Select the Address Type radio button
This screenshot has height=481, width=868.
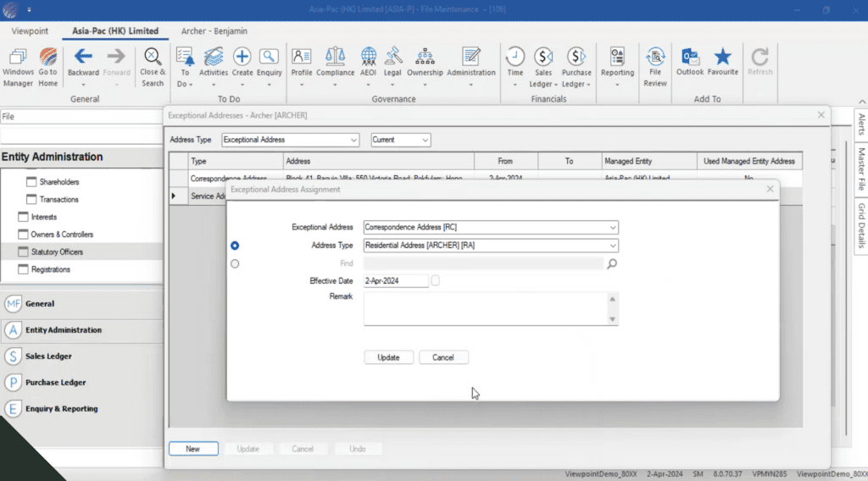[235, 246]
